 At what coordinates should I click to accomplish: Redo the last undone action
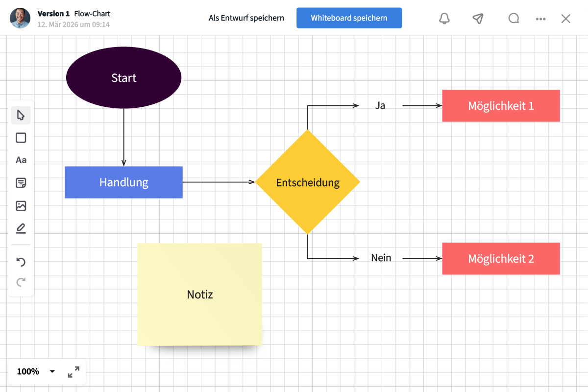[21, 282]
